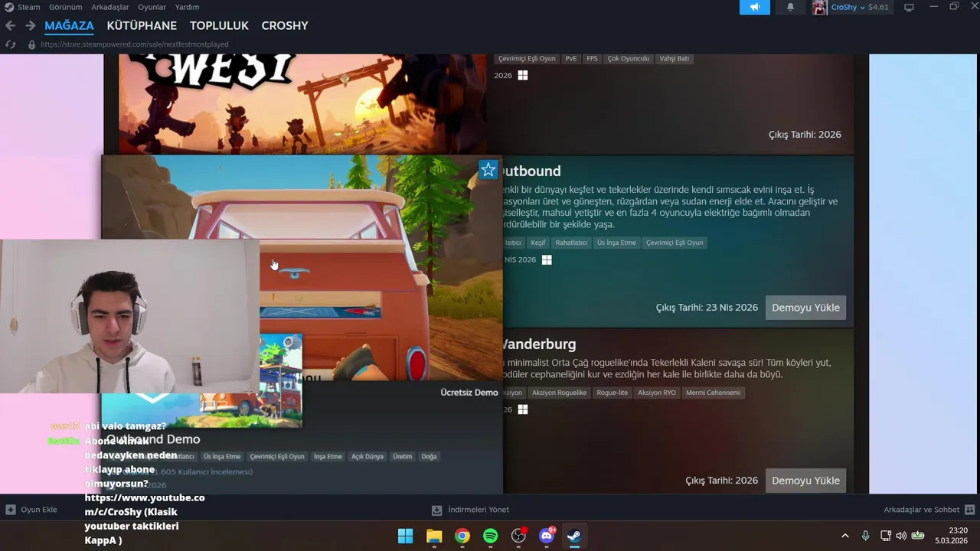Image resolution: width=980 pixels, height=551 pixels.
Task: Select the Vahşi Batı tag
Action: click(x=675, y=59)
